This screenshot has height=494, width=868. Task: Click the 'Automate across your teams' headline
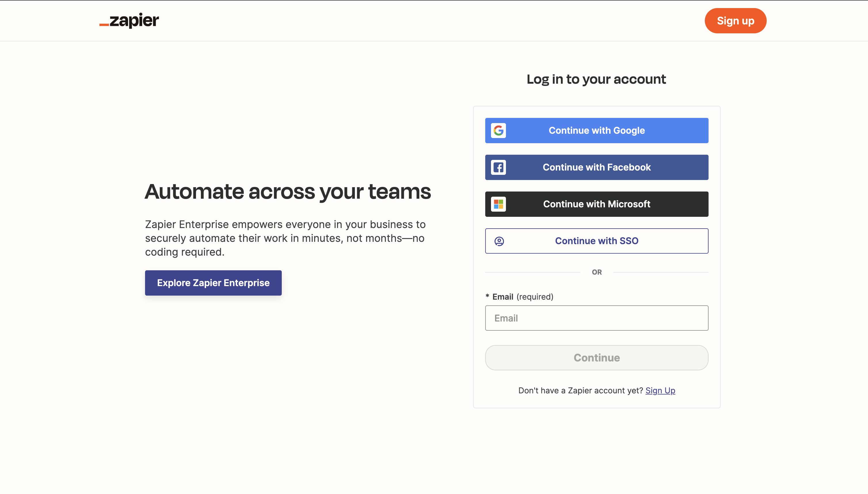pyautogui.click(x=288, y=192)
